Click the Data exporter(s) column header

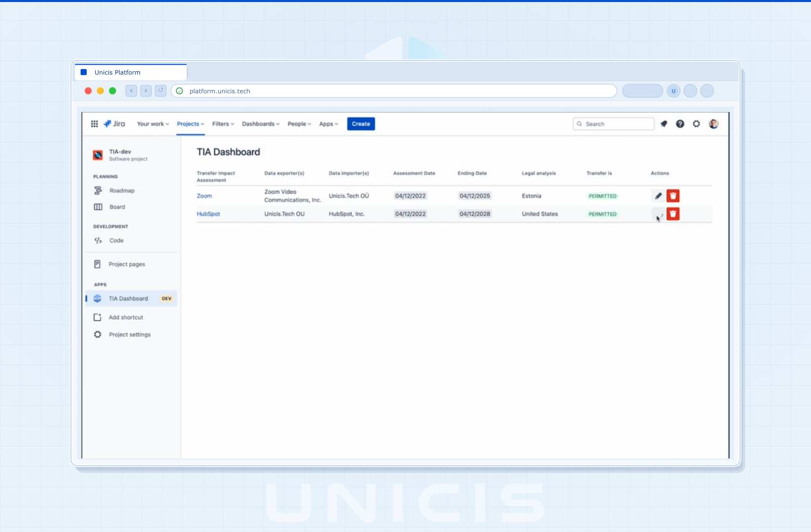point(284,173)
